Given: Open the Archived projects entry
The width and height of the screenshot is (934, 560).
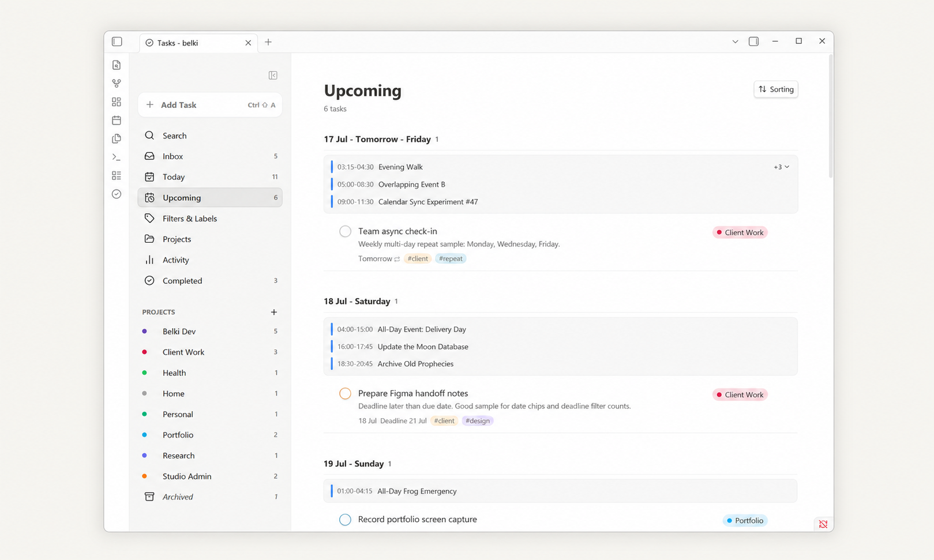Looking at the screenshot, I should (x=210, y=497).
